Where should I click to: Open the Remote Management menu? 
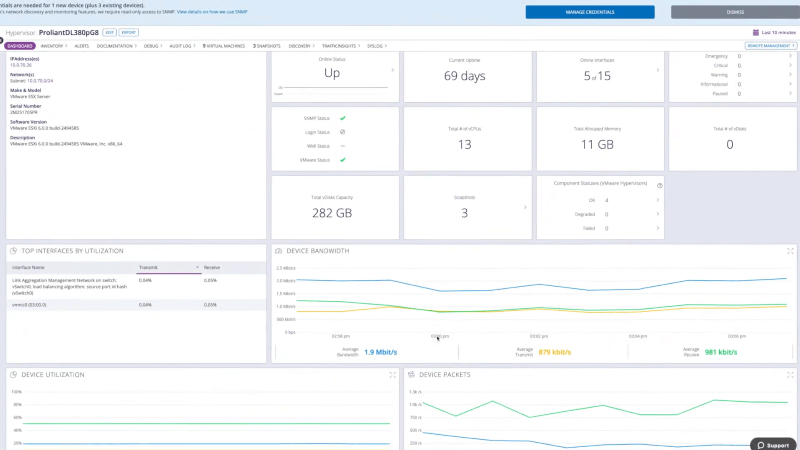point(770,46)
